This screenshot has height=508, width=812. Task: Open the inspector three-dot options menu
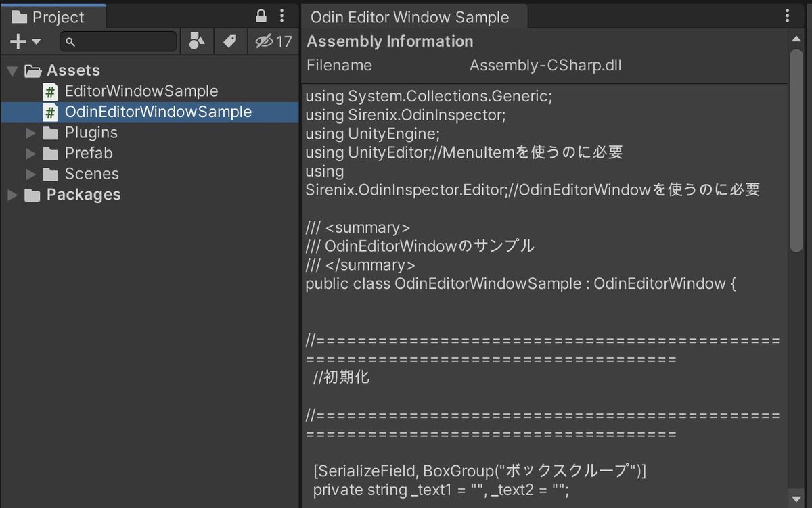(x=787, y=16)
